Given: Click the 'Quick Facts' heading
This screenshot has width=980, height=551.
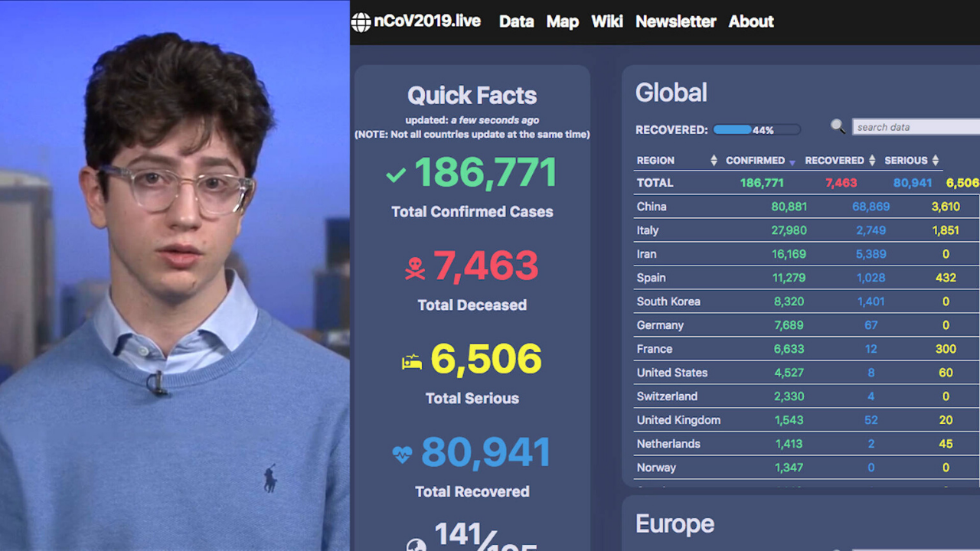Looking at the screenshot, I should [472, 96].
